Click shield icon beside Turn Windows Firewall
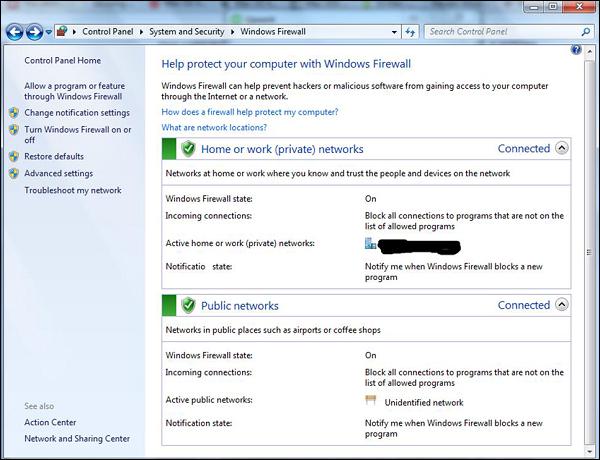The width and height of the screenshot is (600, 460). click(x=14, y=129)
